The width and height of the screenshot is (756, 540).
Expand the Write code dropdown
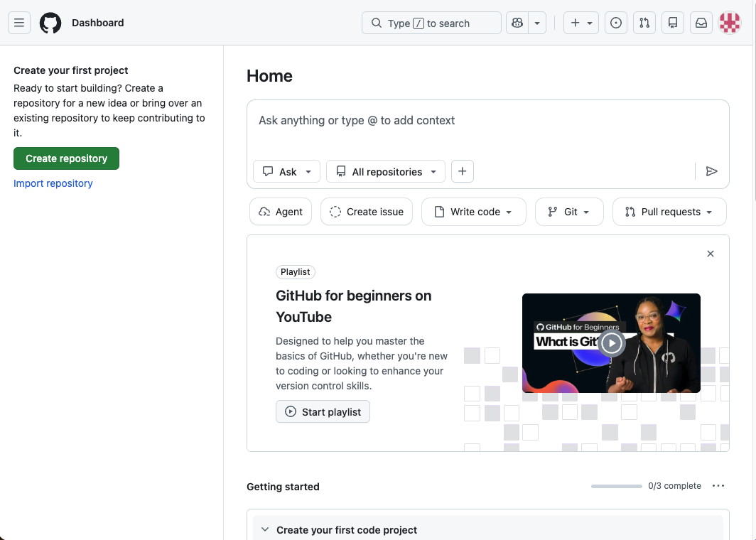[x=474, y=212]
